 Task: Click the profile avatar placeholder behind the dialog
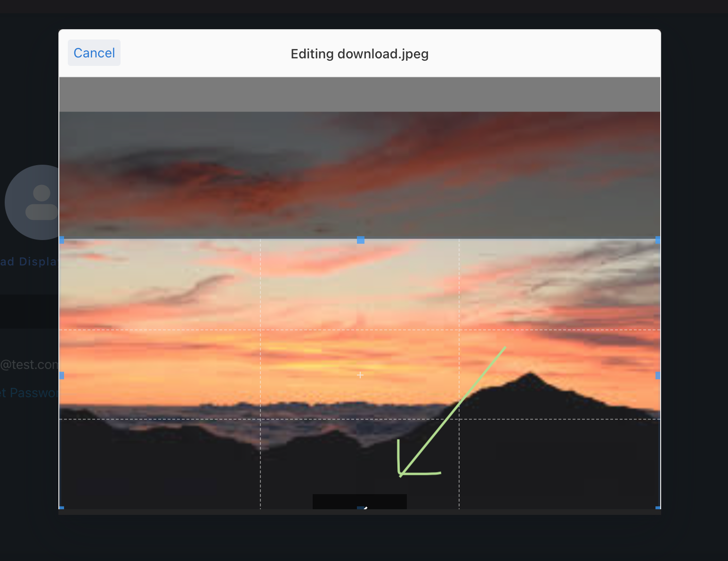click(32, 202)
